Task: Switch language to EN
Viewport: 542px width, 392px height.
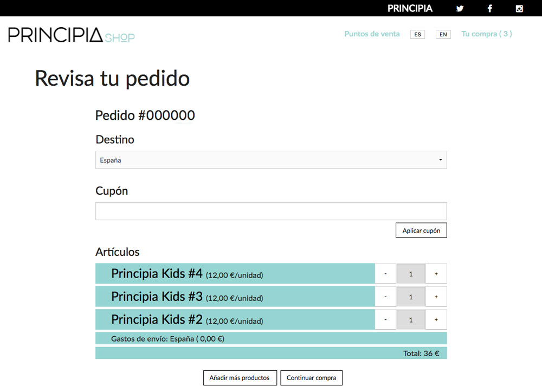Action: pos(443,35)
